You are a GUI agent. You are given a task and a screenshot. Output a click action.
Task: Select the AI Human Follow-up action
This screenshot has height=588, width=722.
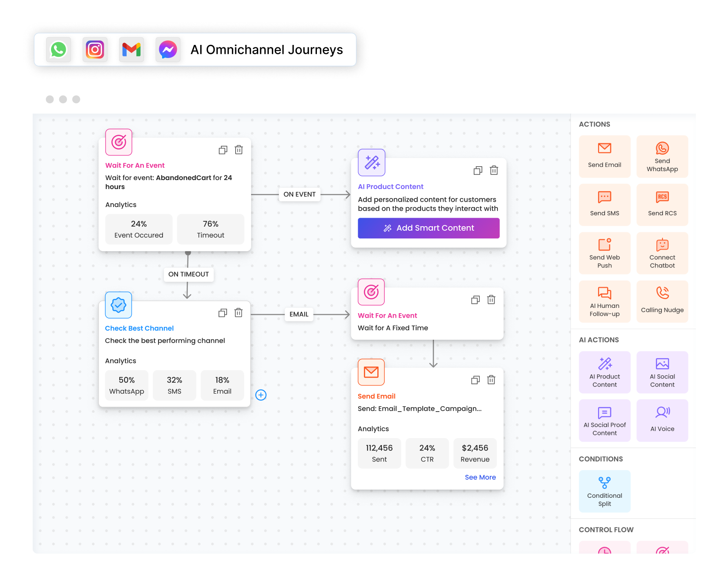604,301
